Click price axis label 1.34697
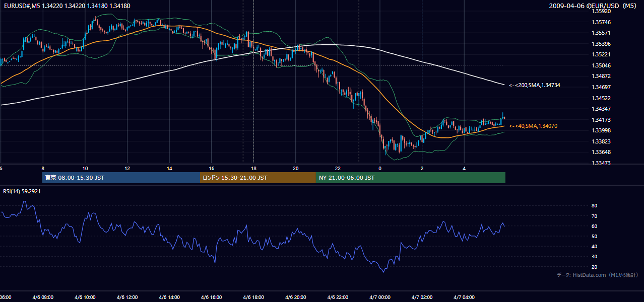 [x=601, y=87]
